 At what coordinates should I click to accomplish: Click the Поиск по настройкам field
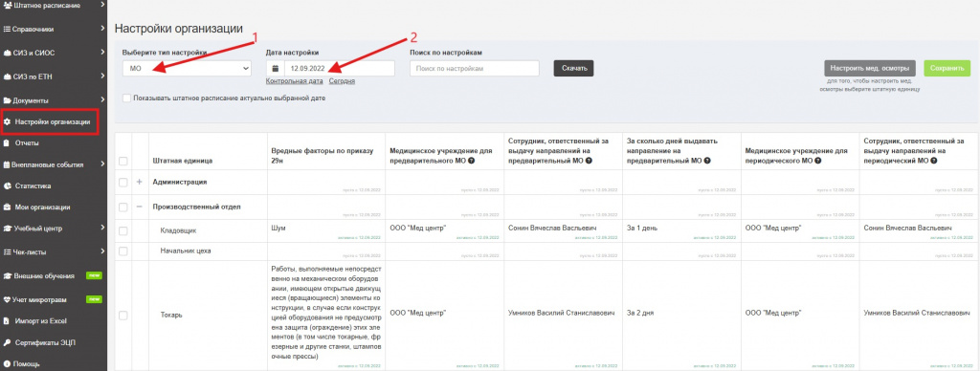pyautogui.click(x=475, y=69)
